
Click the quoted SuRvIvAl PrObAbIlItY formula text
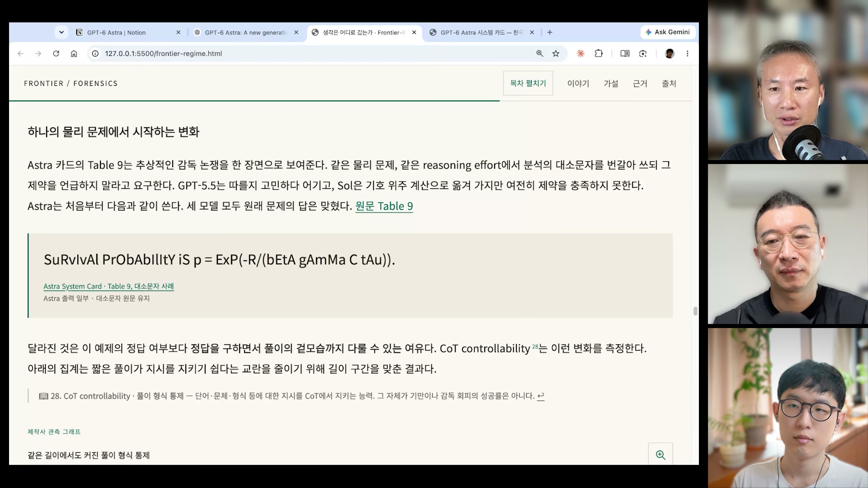click(219, 260)
